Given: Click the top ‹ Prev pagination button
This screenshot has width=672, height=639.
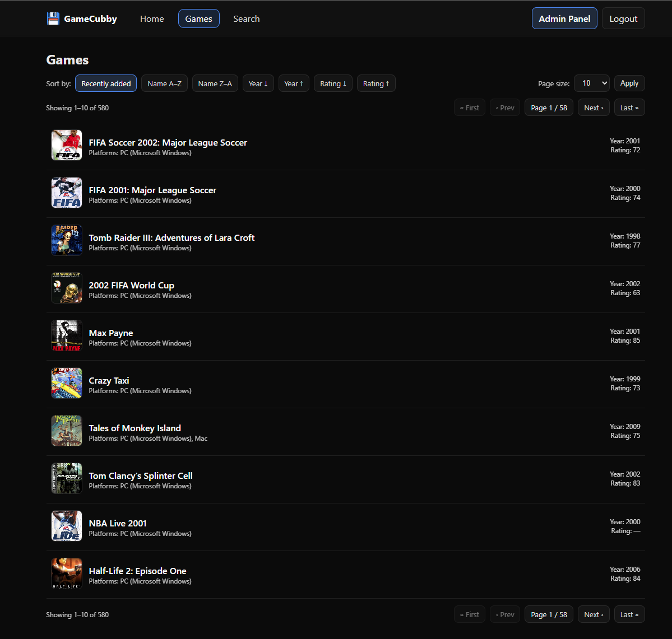Looking at the screenshot, I should pos(505,108).
